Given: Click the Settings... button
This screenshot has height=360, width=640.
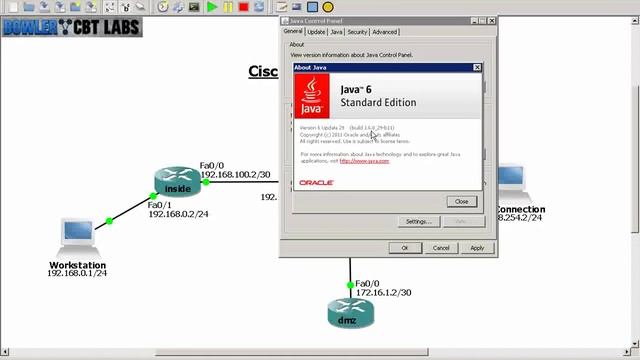Looking at the screenshot, I should pos(419,221).
